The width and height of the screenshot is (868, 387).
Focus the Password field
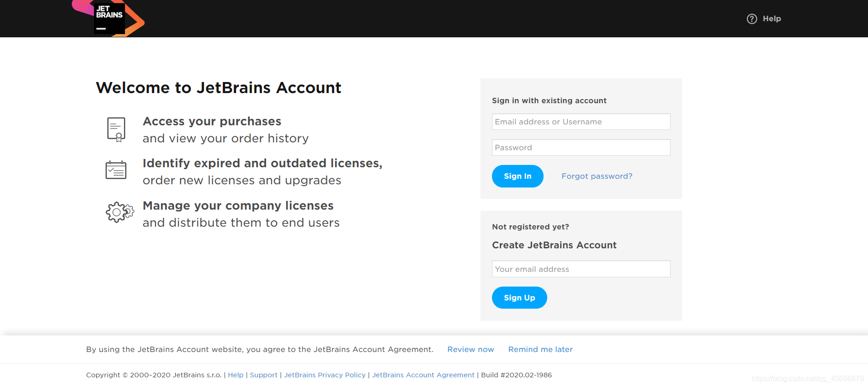pyautogui.click(x=581, y=147)
